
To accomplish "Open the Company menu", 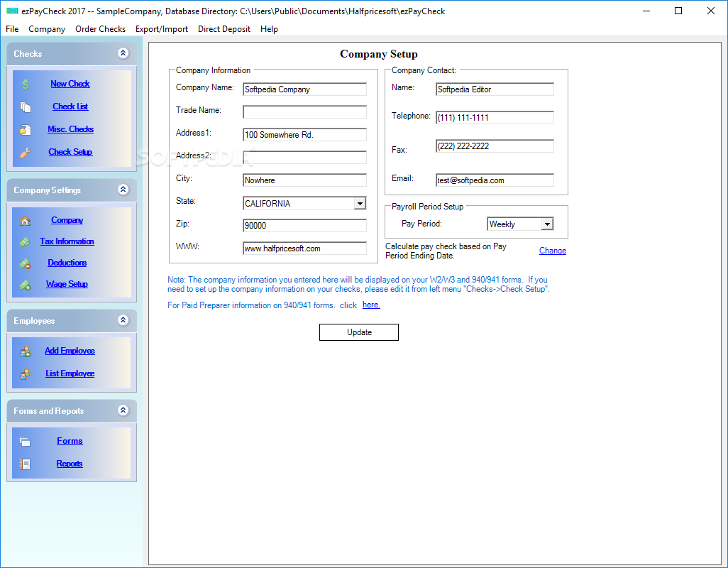I will tap(47, 29).
